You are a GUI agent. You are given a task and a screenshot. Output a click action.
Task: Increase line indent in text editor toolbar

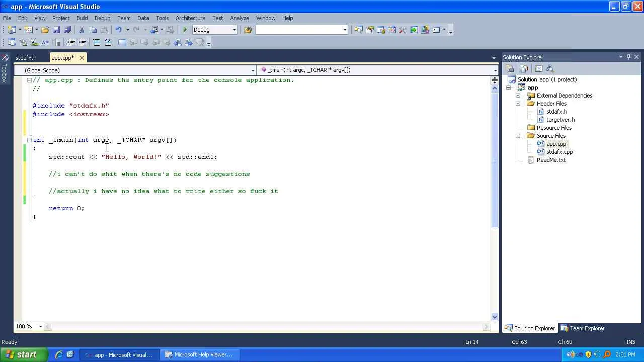83,42
